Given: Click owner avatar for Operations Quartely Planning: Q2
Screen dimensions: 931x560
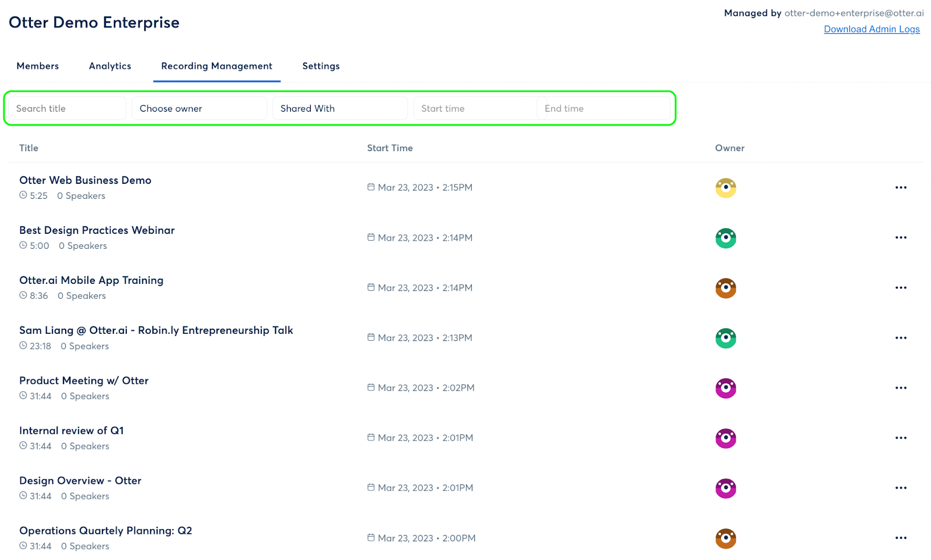Looking at the screenshot, I should click(x=726, y=538).
